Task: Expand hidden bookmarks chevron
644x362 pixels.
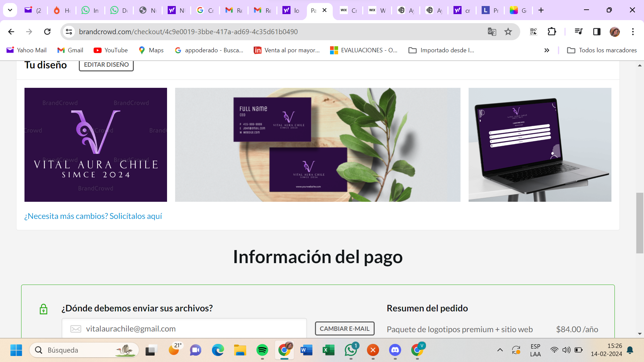Action: [547, 50]
